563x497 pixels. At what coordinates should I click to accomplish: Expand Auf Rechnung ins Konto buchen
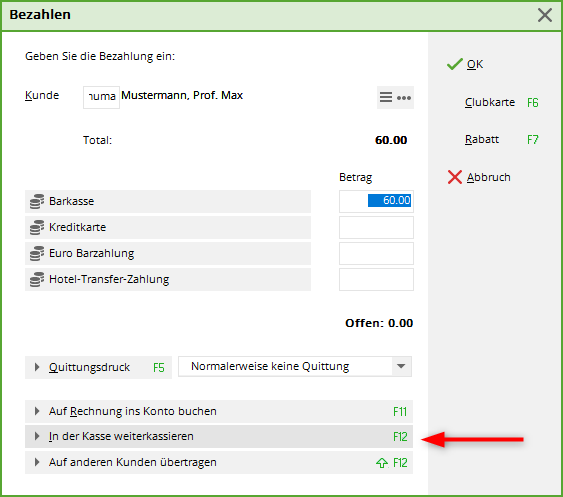(x=219, y=412)
